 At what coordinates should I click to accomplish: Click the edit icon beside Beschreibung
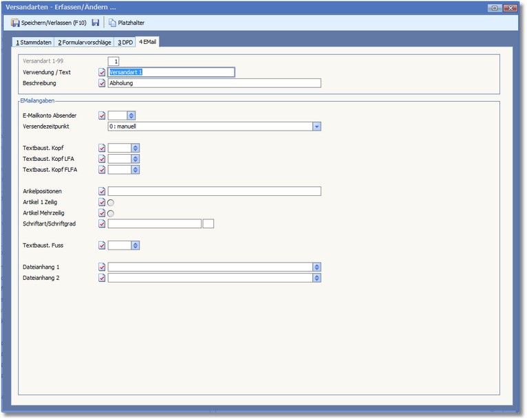pos(103,83)
